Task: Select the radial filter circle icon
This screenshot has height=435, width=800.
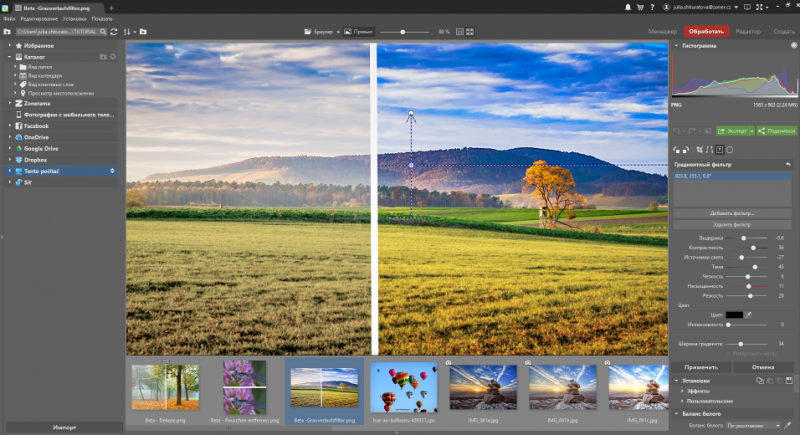Action: (x=730, y=150)
